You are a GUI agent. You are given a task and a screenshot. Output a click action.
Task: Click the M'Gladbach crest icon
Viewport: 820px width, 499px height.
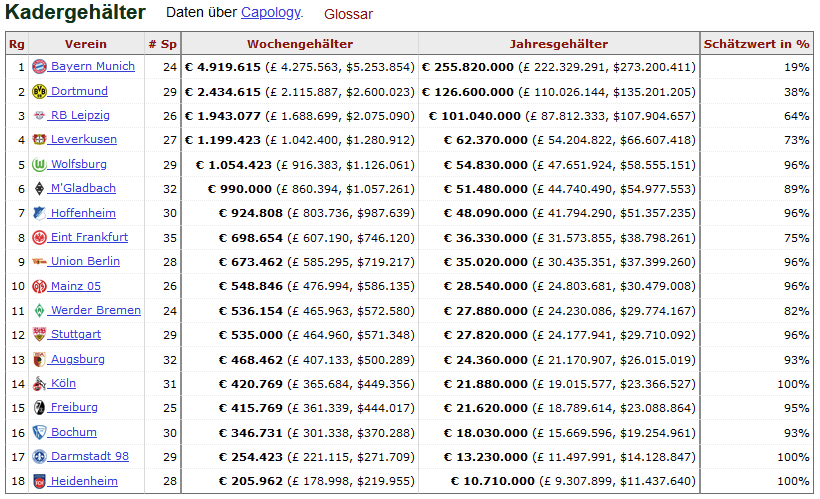[39, 188]
